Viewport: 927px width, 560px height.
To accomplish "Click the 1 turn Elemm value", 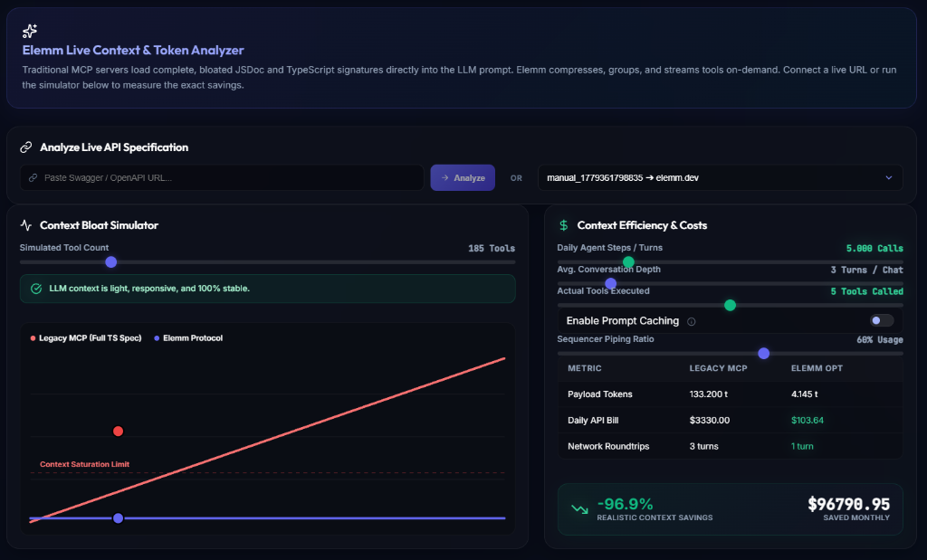I will click(x=802, y=446).
